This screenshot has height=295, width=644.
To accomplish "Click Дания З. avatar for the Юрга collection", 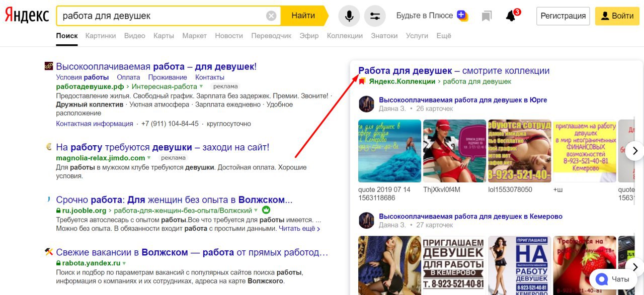I will click(x=366, y=104).
